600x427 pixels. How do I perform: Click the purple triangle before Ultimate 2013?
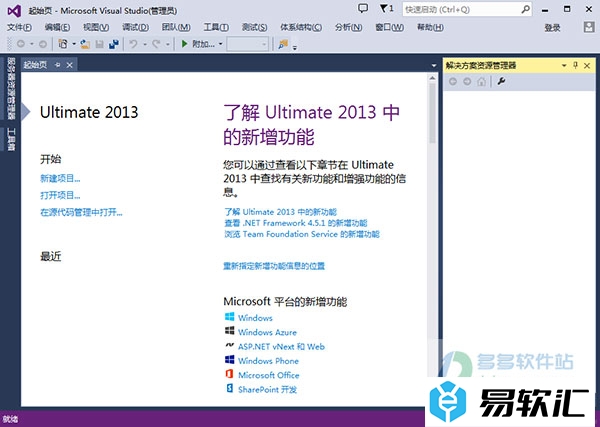point(25,112)
